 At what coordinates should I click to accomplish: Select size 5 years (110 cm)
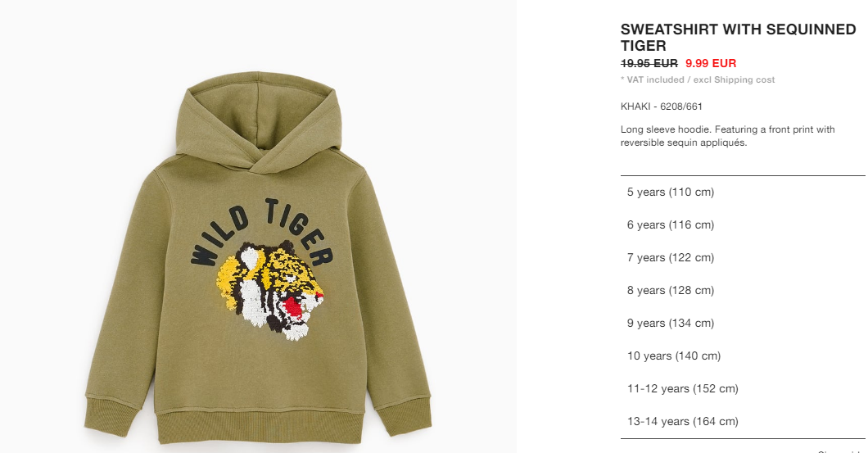tap(743, 193)
